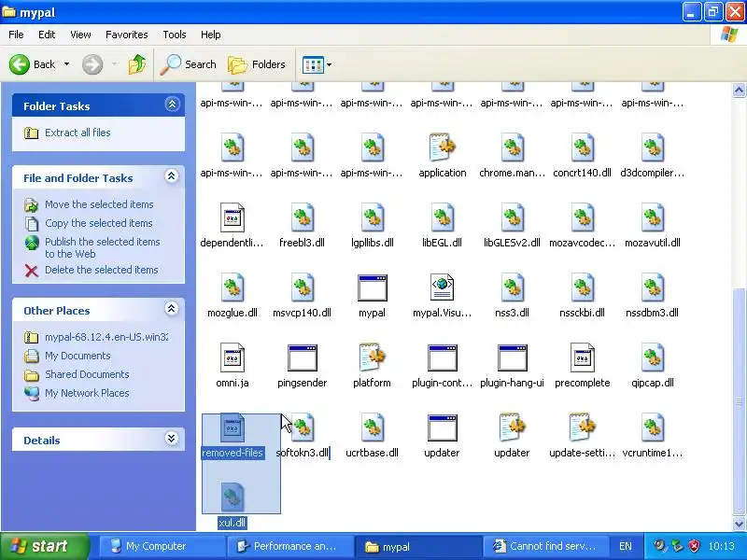Select the update-setti... file icon
Viewport: 747px width, 560px height.
coord(582,427)
